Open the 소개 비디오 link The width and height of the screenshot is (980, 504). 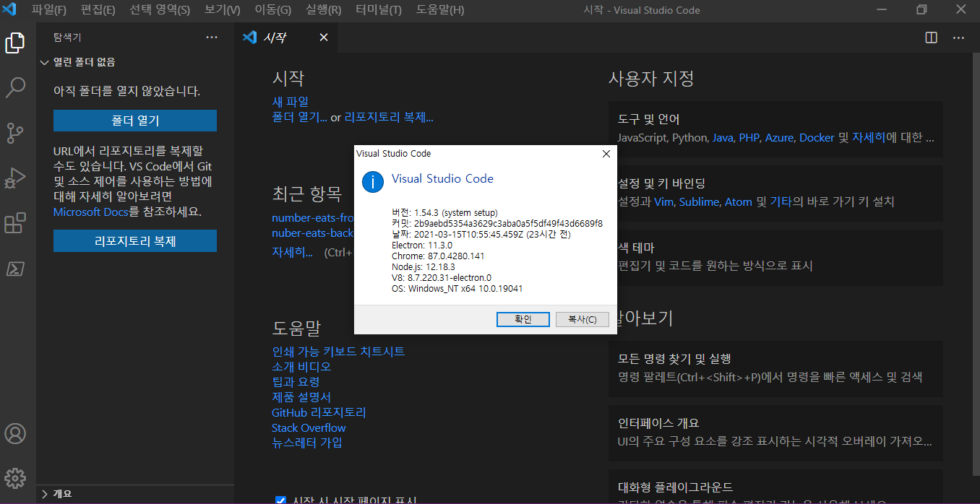click(301, 367)
